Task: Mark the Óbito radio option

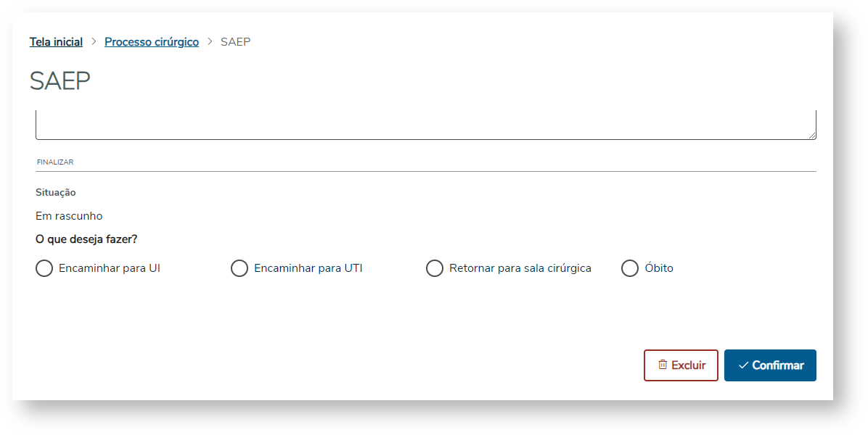Action: tap(630, 268)
